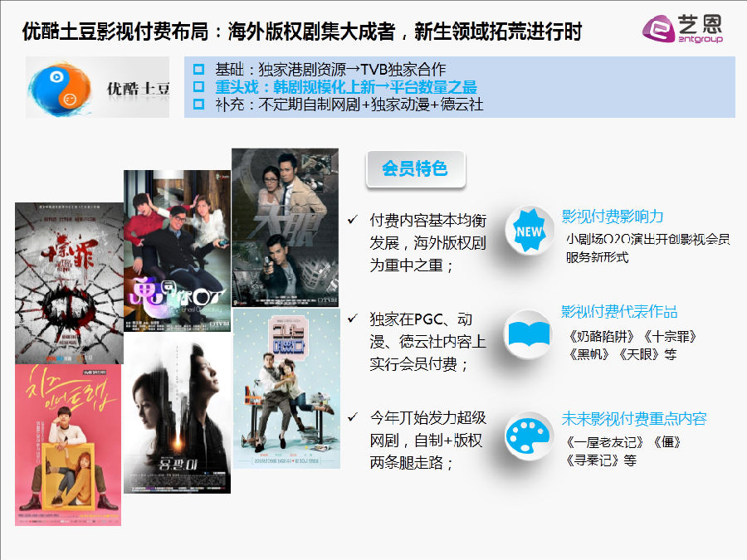747x560 pixels.
Task: Click the 补充：不定期自制网剧 line
Action: (349, 104)
